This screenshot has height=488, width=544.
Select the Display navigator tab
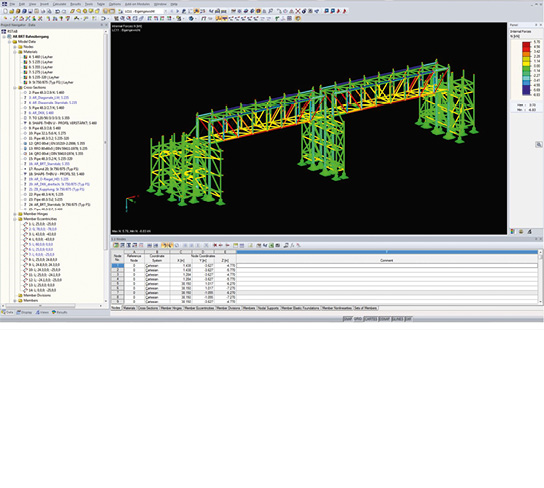coord(24,312)
